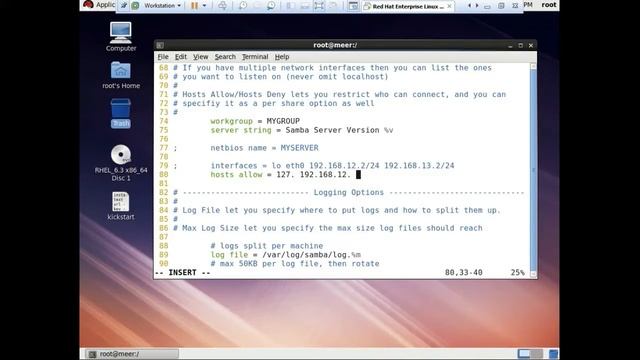Viewport: 640px width, 360px height.
Task: Click the '25%' file position indicator
Action: 518,273
